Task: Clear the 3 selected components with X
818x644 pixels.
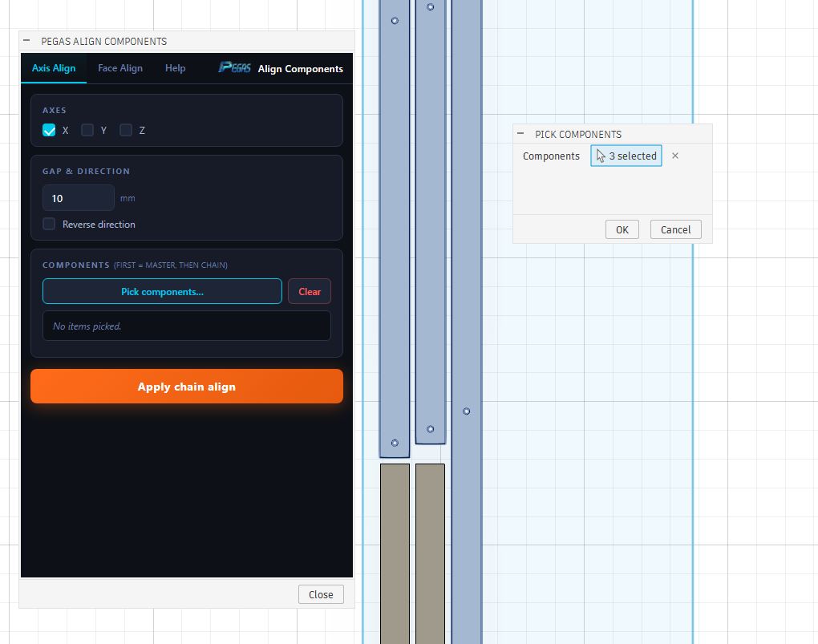Action: pos(675,156)
